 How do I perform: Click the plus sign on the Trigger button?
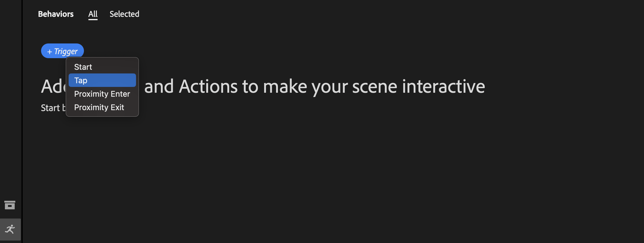click(50, 52)
